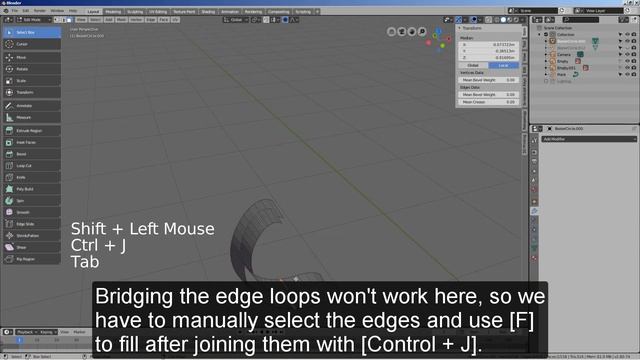Switch median transform to Local
This screenshot has height=360, width=640.
pyautogui.click(x=504, y=65)
